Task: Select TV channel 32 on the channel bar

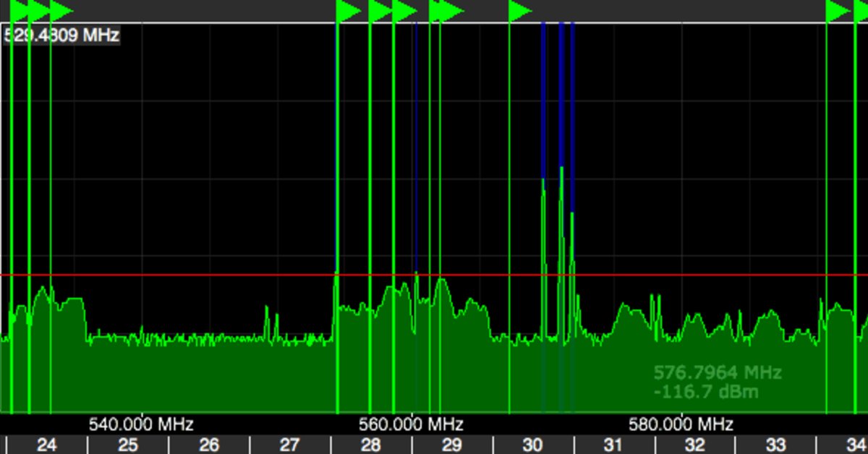Action: (695, 445)
